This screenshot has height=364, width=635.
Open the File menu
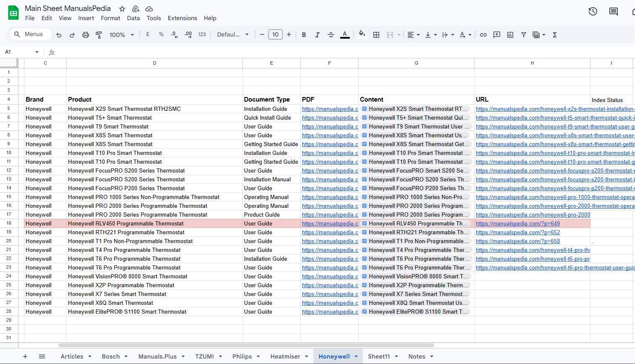pos(30,18)
